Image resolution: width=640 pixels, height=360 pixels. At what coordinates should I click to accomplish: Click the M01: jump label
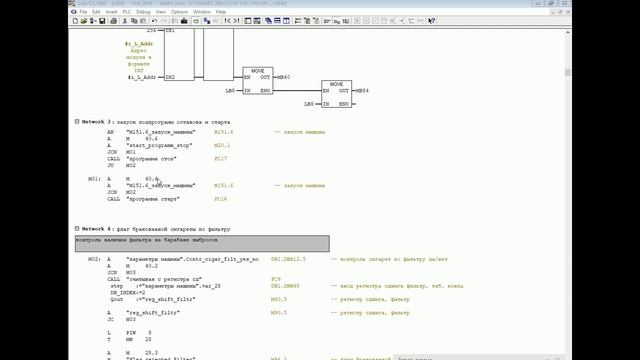pos(94,179)
